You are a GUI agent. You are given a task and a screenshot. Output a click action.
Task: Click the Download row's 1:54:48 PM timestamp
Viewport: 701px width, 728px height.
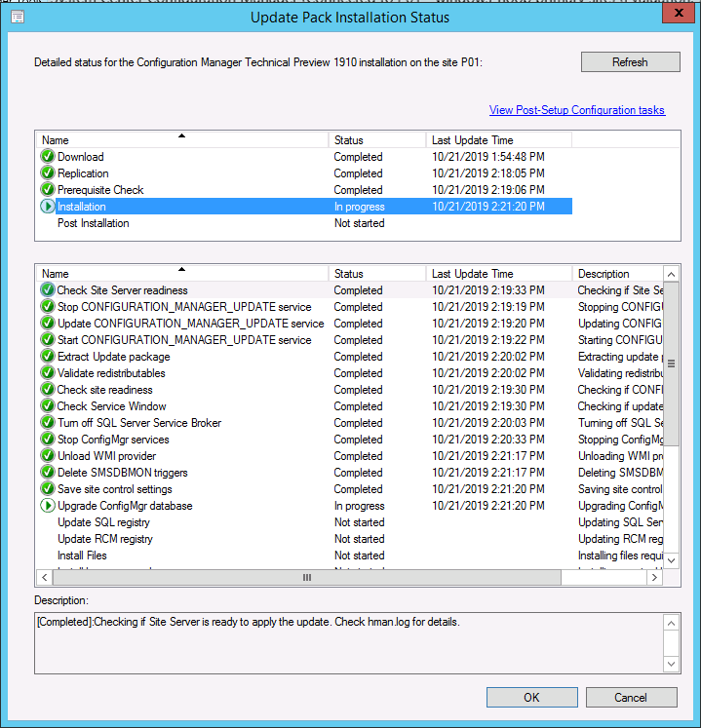click(x=488, y=157)
